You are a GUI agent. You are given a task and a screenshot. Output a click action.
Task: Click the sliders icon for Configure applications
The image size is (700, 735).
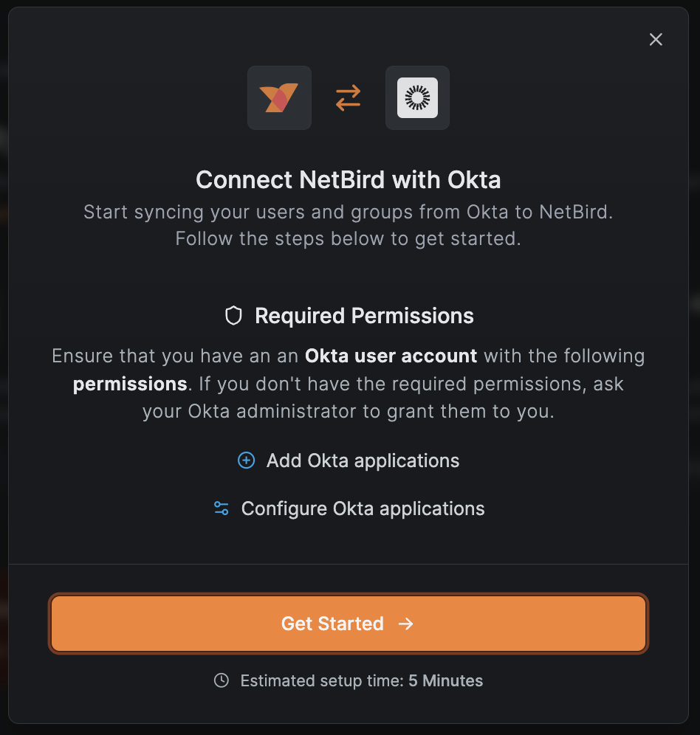[221, 508]
